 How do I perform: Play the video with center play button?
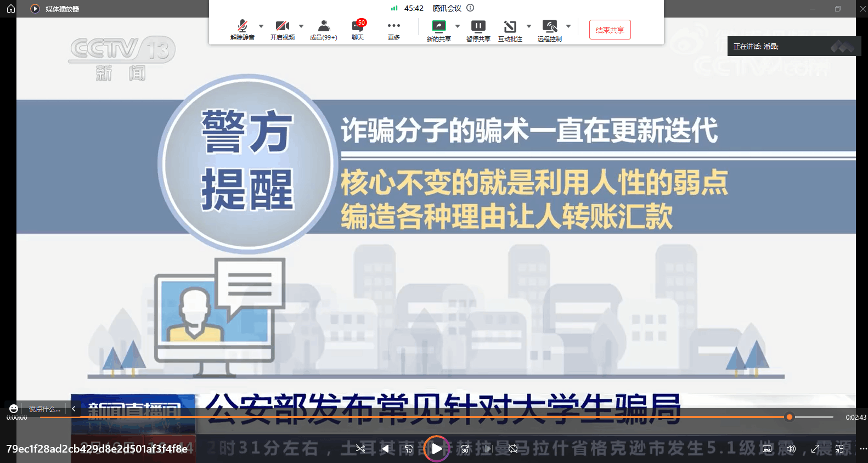437,449
